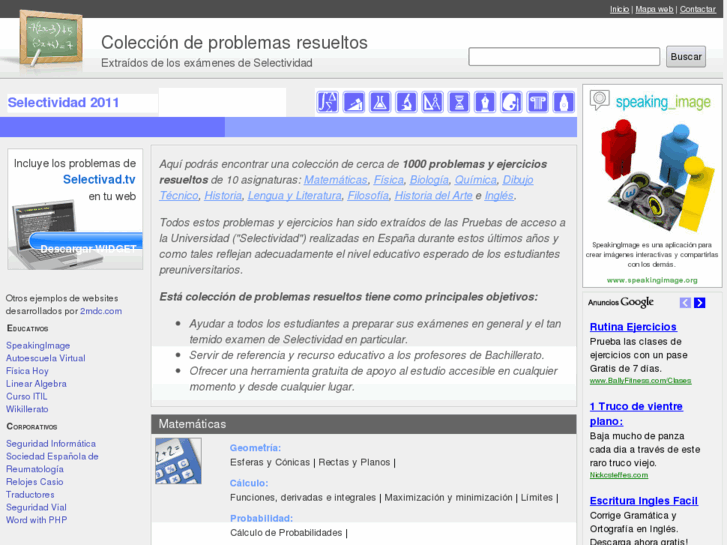Open the Rutina Ejercicios ad
This screenshot has height=545, width=727.
pos(633,327)
